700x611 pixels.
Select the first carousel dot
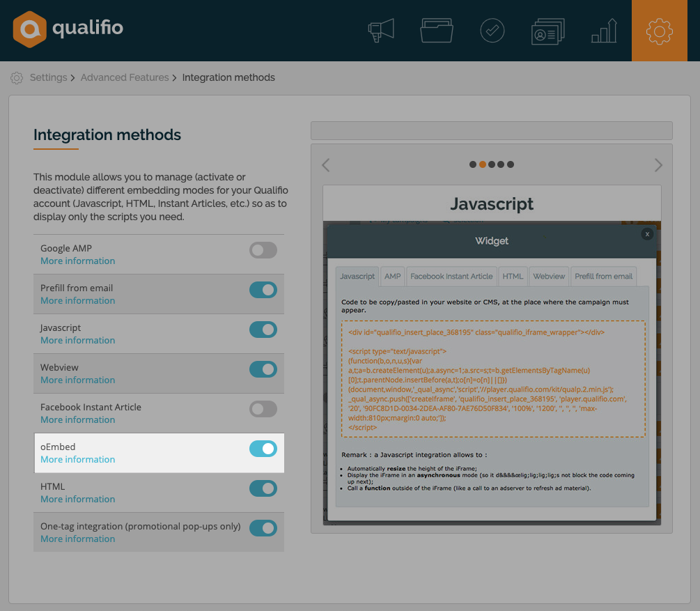(x=473, y=164)
